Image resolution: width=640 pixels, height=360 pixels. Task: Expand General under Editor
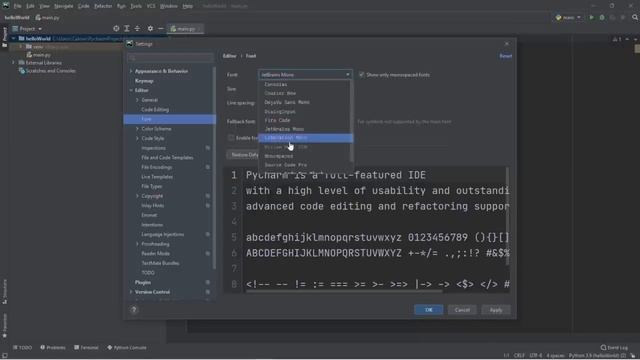pyautogui.click(x=138, y=100)
